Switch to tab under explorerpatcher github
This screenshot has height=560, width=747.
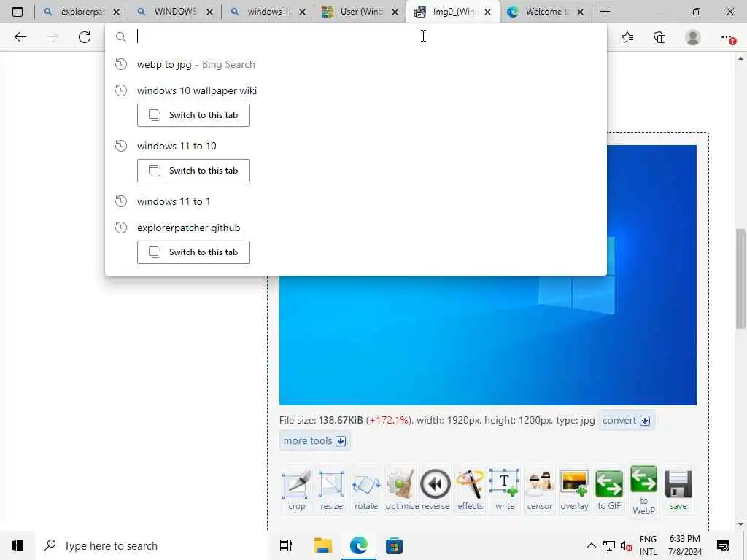pyautogui.click(x=193, y=252)
